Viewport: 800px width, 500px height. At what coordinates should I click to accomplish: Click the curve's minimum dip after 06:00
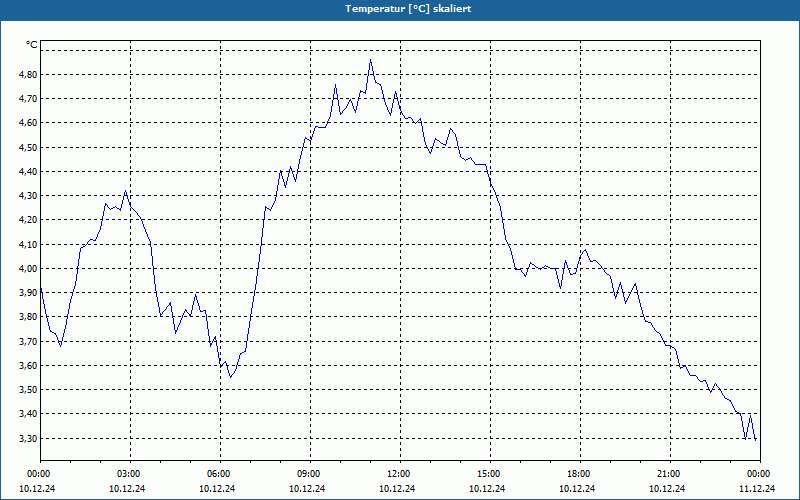click(230, 377)
